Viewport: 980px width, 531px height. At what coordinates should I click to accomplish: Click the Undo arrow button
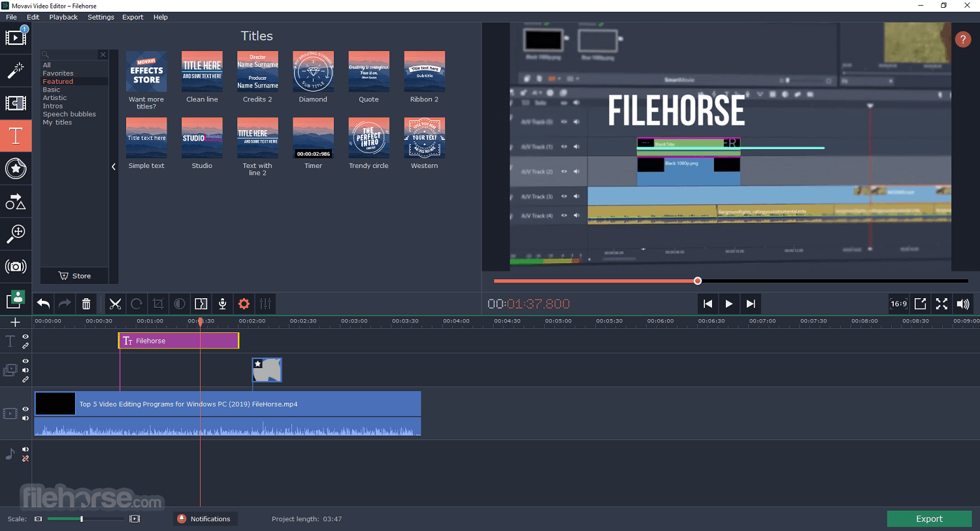[43, 303]
